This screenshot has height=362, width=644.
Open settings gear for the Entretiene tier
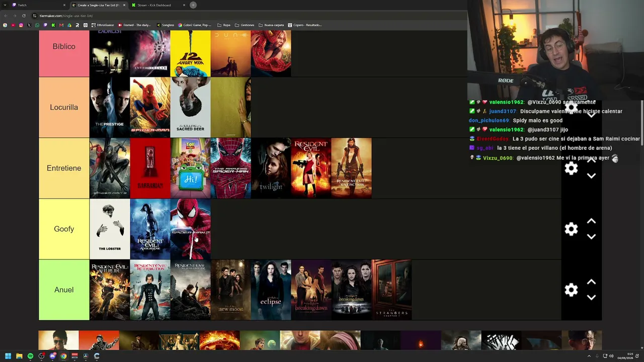coord(571,168)
